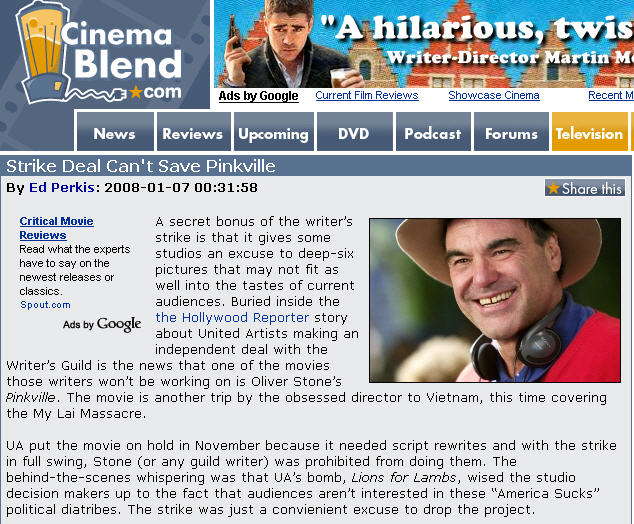Screen dimensions: 634x524
Task: Open the Current Film Reviews link
Action: click(x=366, y=96)
